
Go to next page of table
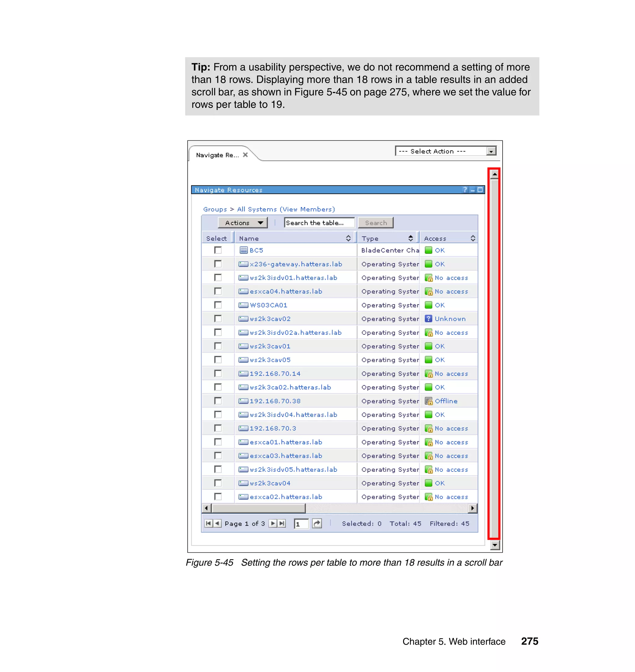[x=273, y=523]
